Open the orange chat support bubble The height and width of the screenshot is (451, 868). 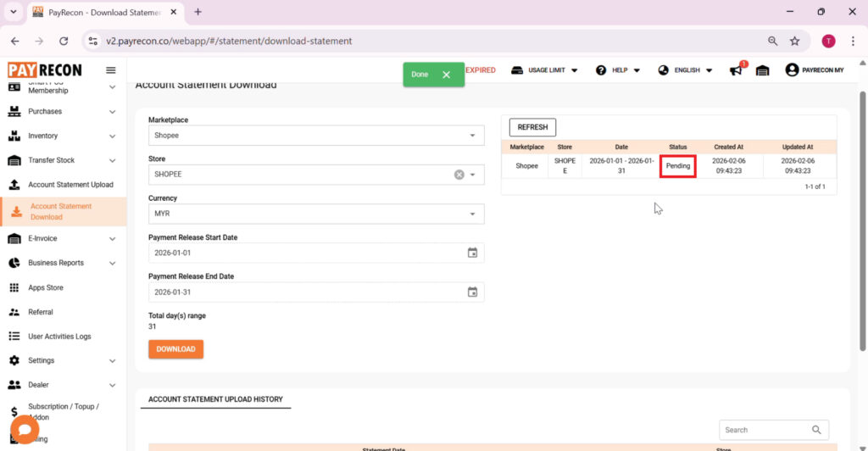(25, 430)
